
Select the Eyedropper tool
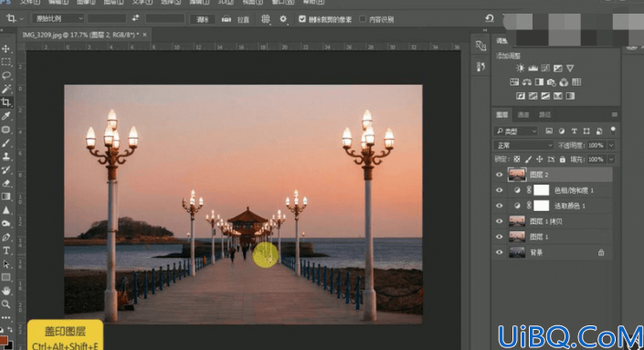[x=5, y=116]
